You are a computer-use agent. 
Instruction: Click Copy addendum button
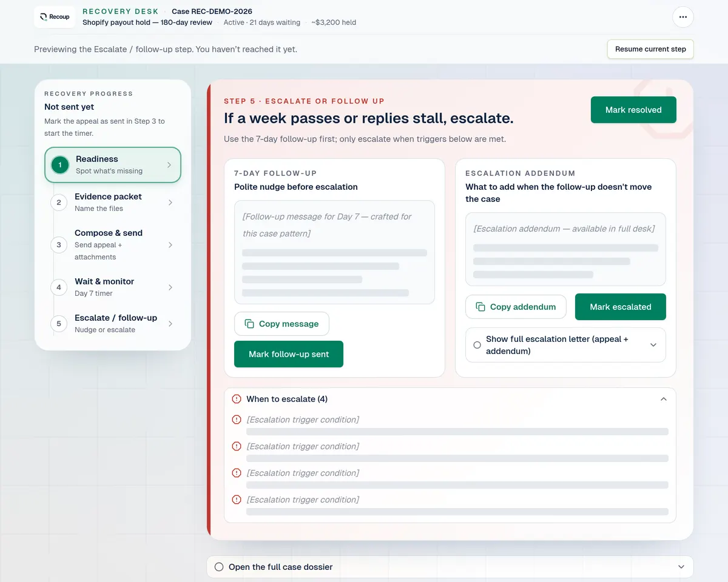pyautogui.click(x=516, y=307)
